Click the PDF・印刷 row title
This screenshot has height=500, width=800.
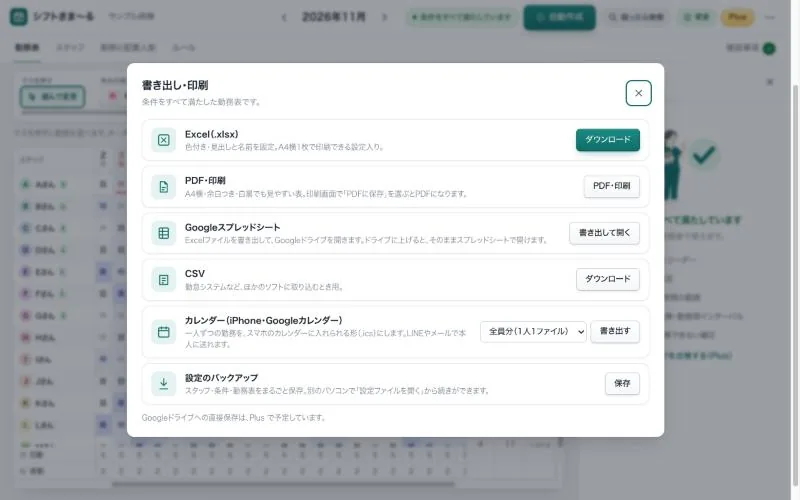[205, 181]
